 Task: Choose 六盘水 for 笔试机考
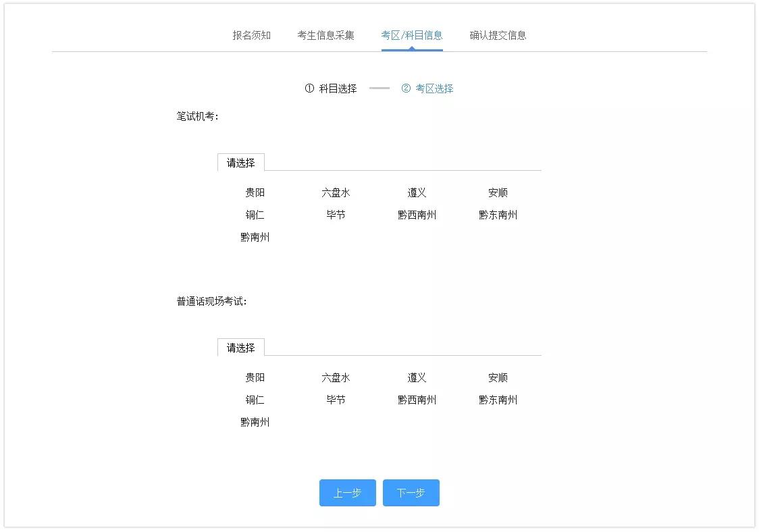coord(336,192)
